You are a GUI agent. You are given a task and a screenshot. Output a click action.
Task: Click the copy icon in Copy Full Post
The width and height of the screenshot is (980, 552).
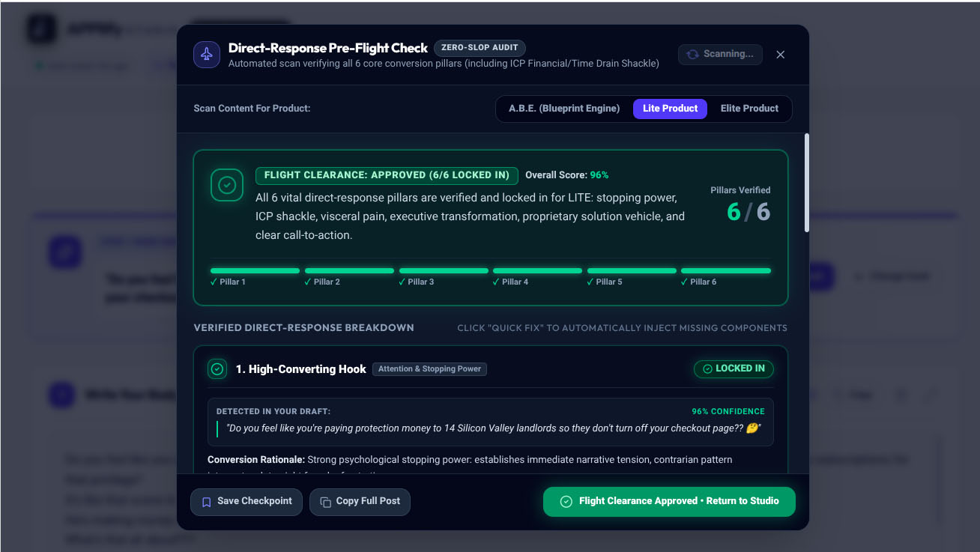coord(325,502)
